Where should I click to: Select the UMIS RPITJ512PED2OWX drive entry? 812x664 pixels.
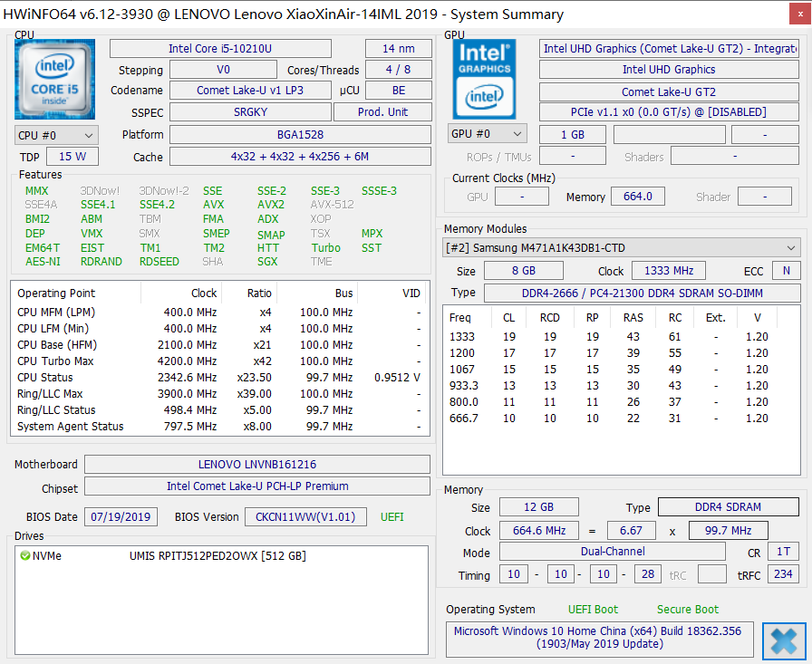coord(217,555)
